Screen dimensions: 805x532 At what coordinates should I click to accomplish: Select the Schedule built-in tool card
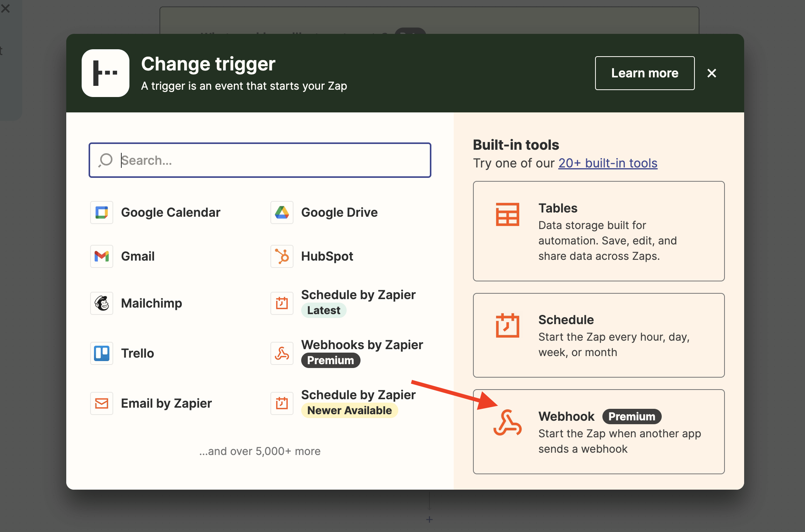point(599,335)
